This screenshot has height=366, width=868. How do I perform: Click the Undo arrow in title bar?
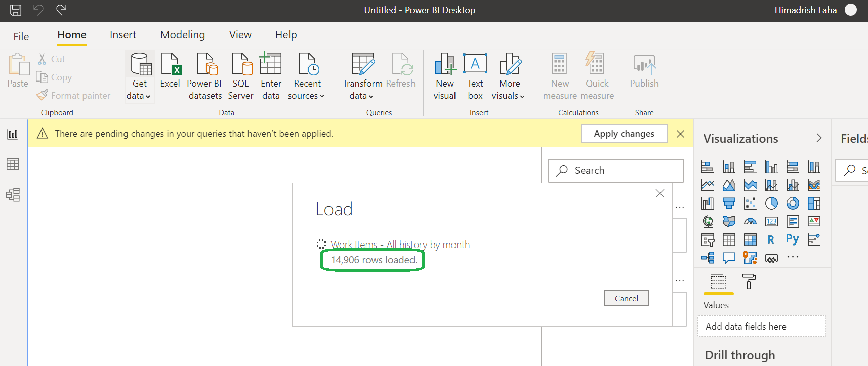38,10
